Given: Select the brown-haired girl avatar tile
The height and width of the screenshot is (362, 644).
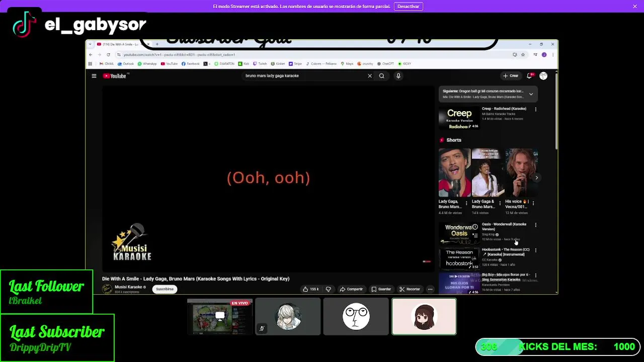Looking at the screenshot, I should pyautogui.click(x=424, y=317).
